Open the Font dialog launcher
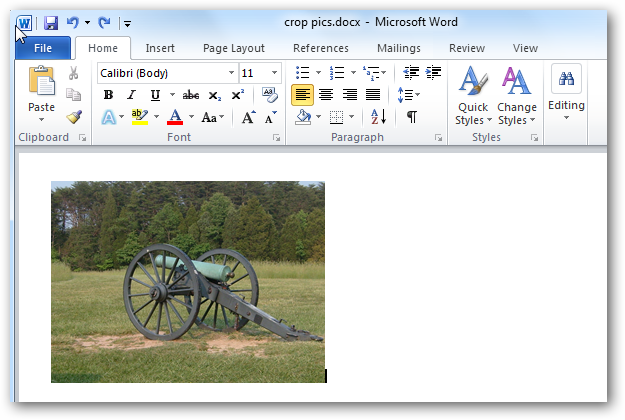Image resolution: width=625 pixels, height=420 pixels. (x=276, y=138)
